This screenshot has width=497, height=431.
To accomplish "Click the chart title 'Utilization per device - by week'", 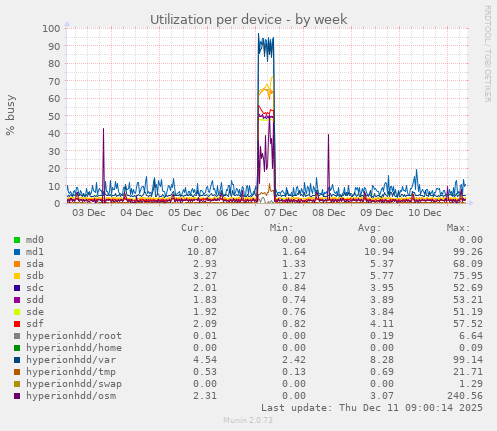I will 249,20.
